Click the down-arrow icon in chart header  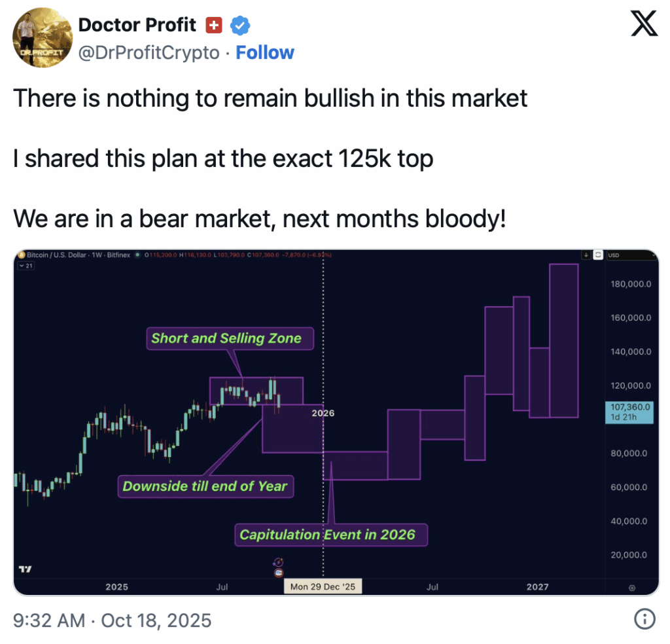point(586,255)
